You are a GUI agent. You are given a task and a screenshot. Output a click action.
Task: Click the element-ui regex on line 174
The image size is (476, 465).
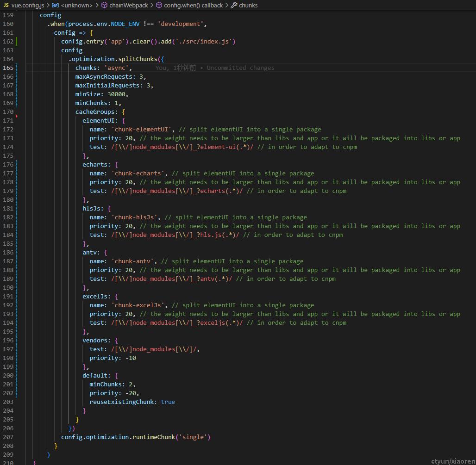pyautogui.click(x=182, y=147)
